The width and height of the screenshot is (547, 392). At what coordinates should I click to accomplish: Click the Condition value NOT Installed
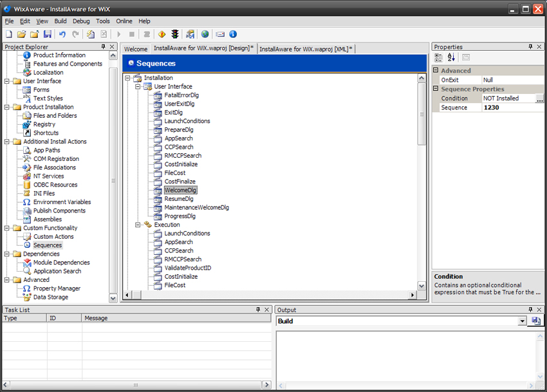point(508,98)
